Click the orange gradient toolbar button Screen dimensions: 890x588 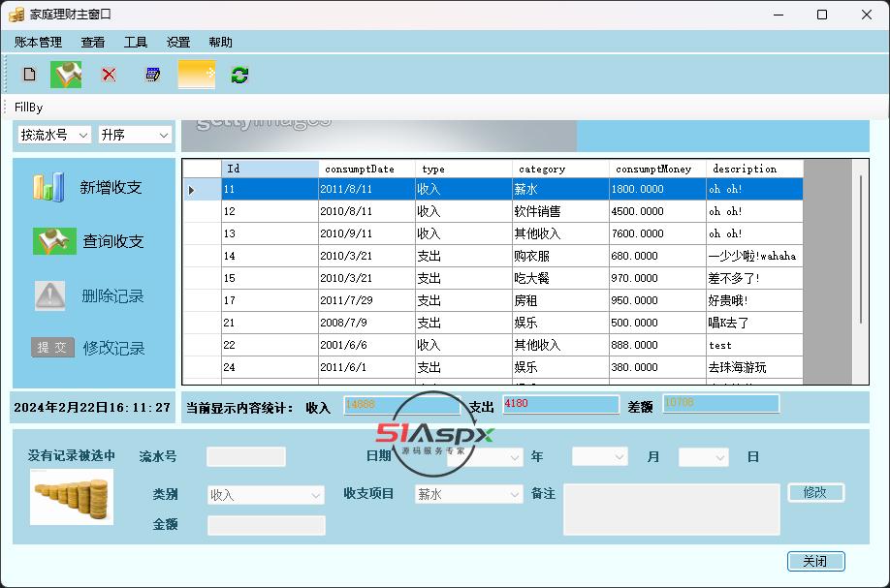pos(197,75)
